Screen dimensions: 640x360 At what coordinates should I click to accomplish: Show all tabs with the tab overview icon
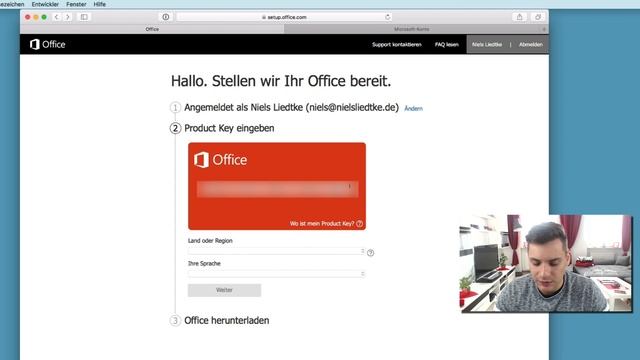coord(538,17)
